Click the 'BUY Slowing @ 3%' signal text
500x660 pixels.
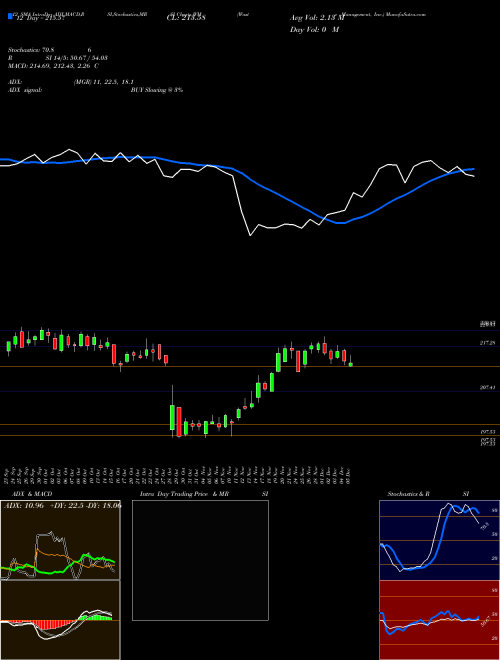point(157,90)
